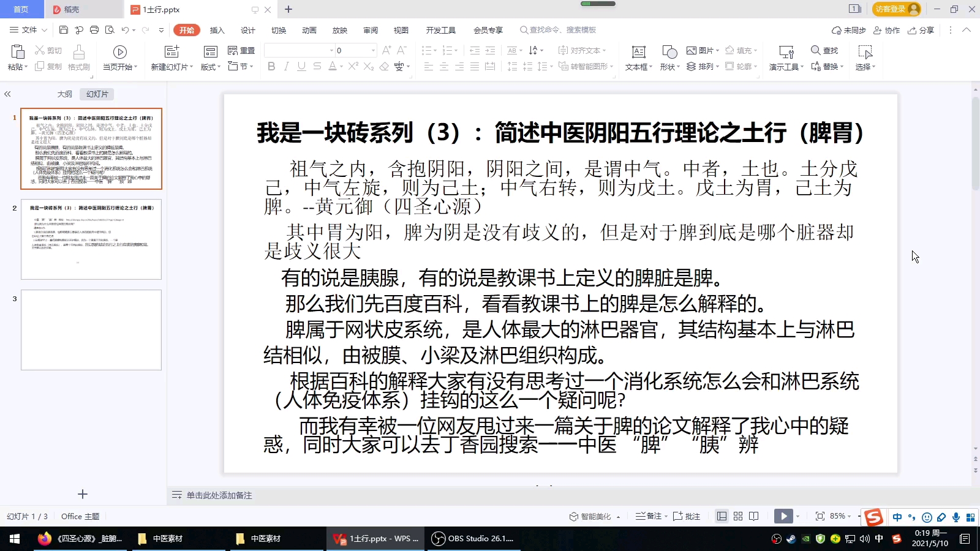Image resolution: width=980 pixels, height=551 pixels.
Task: Click the Cut (剪切) scissors button
Action: pyautogui.click(x=48, y=50)
